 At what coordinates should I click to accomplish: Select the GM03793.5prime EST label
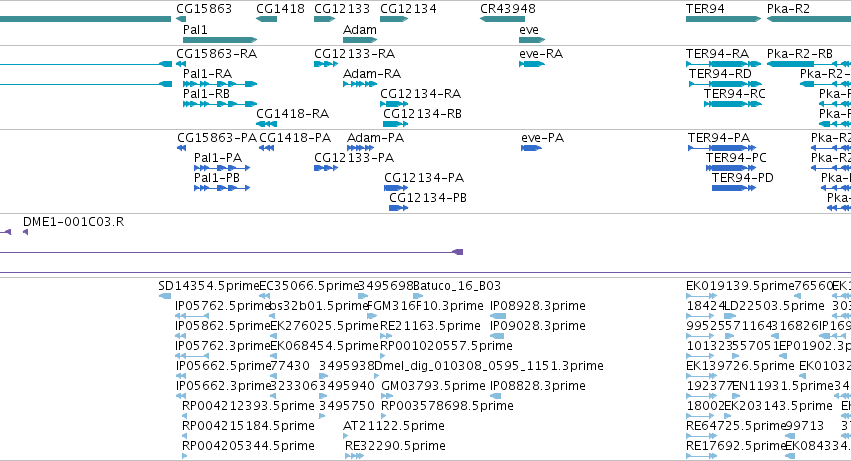coord(434,387)
